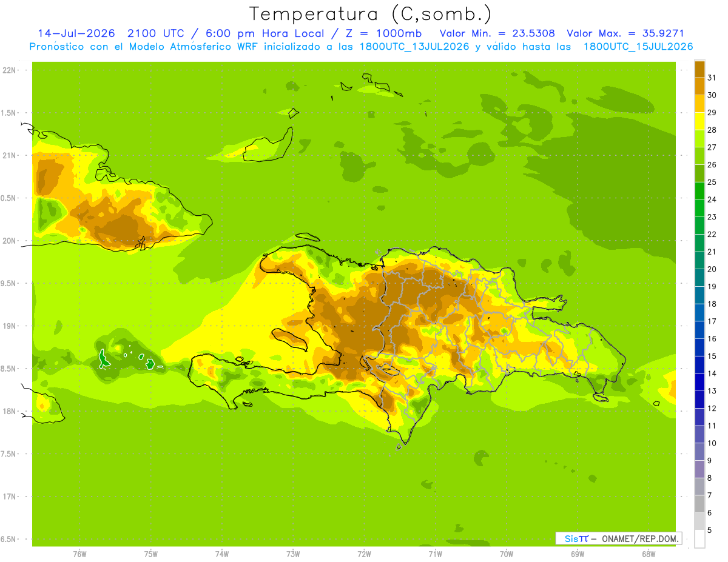Viewport: 728px width, 562px height.
Task: Click the "ONAMET/REP.DOM." credit label
Action: click(x=640, y=538)
